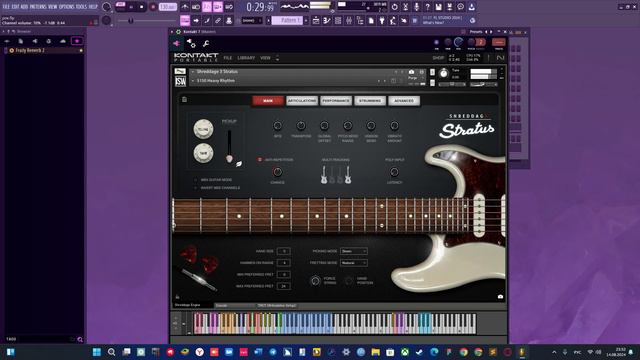Click the Kontakt snapshot camera icon
Viewport: 640px width, 360px height.
pyautogui.click(x=411, y=72)
